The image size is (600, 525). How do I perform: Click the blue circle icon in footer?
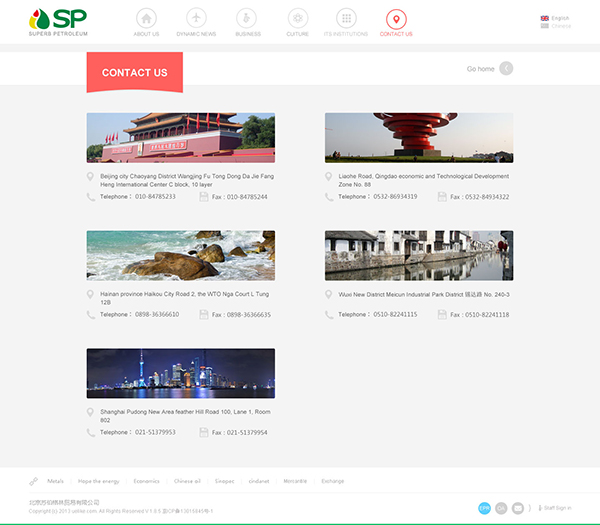coord(484,508)
